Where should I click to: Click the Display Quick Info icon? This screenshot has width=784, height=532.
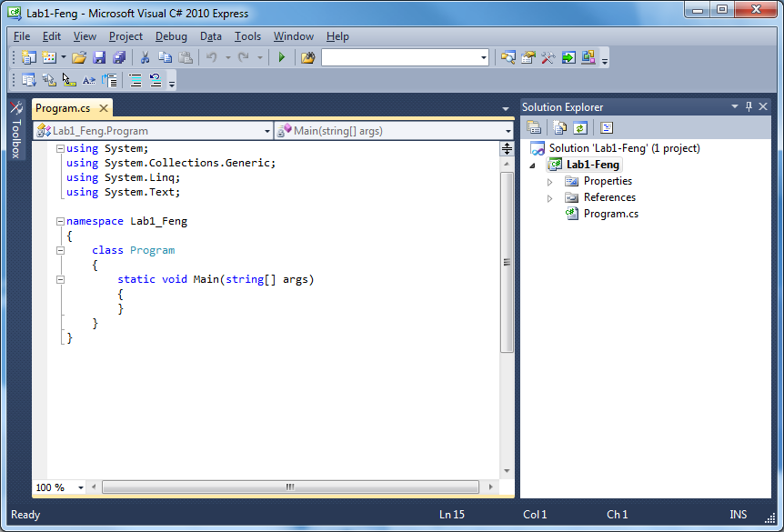[x=69, y=80]
